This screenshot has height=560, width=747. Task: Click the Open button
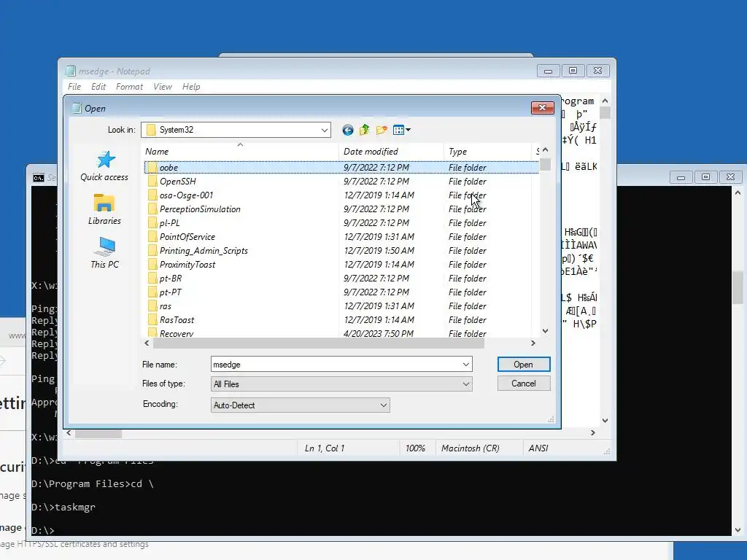click(524, 365)
